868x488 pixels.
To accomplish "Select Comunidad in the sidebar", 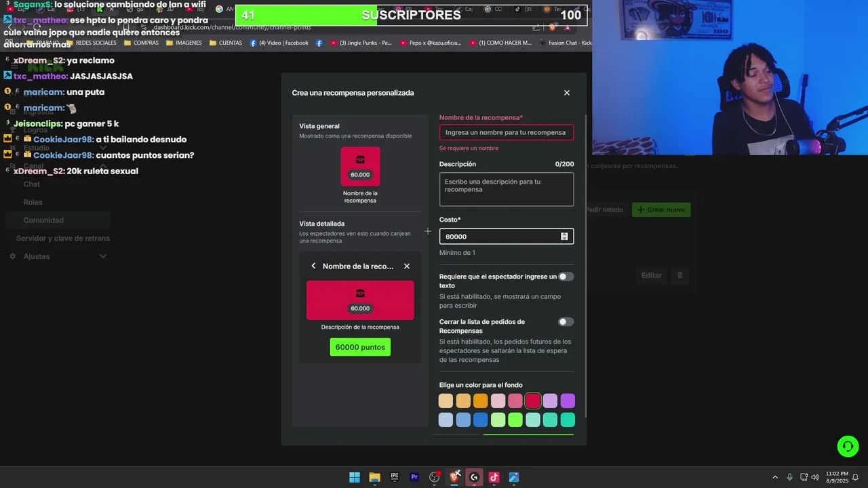I will 57,220.
